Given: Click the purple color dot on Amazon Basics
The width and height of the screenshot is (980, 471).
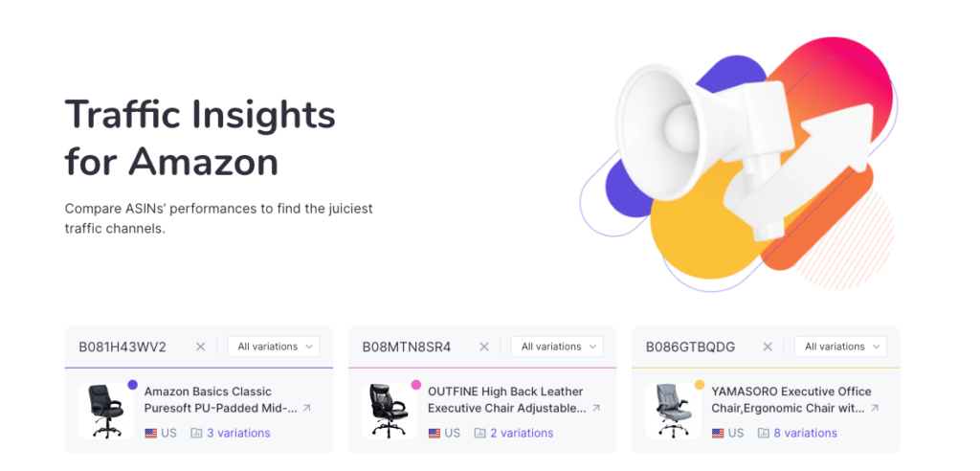Looking at the screenshot, I should [x=132, y=385].
